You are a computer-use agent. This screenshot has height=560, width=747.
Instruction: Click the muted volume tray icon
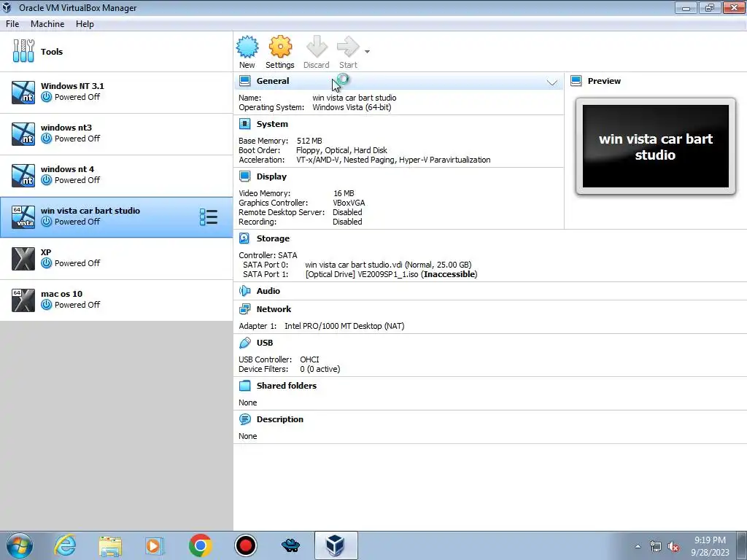[x=673, y=547]
